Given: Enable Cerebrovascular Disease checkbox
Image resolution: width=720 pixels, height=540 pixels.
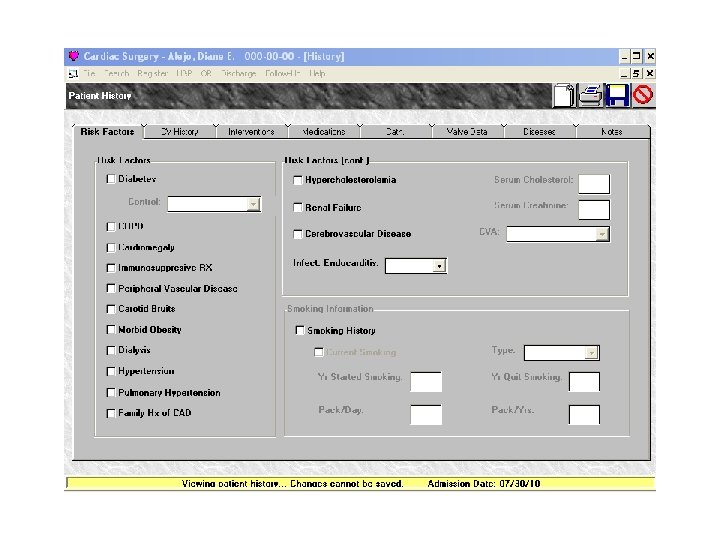Looking at the screenshot, I should tap(298, 234).
